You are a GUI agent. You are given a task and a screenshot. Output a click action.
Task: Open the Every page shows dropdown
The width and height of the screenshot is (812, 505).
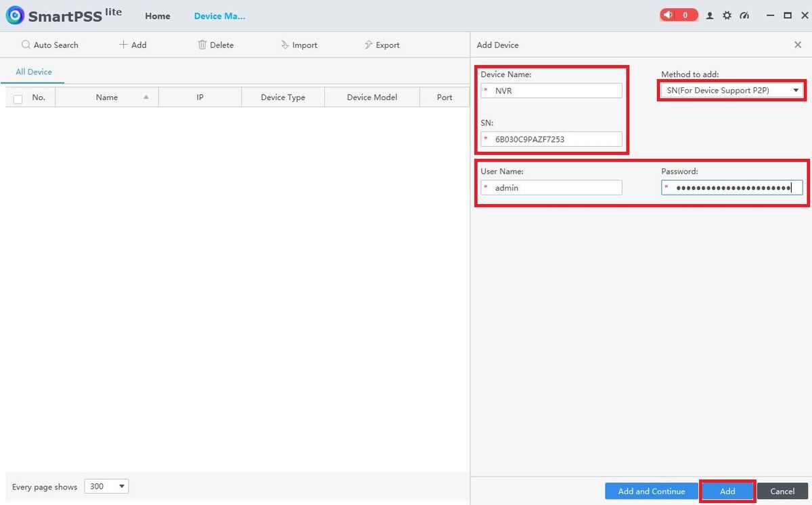point(106,486)
